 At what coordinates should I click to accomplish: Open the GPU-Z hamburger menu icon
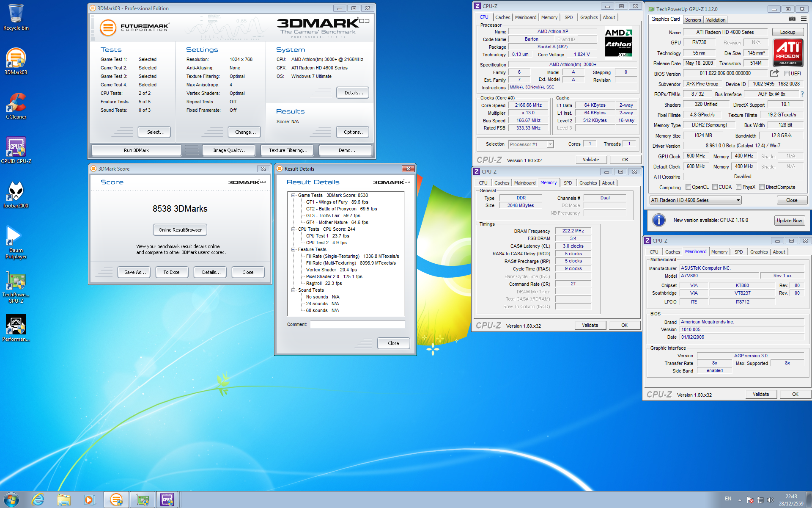tap(804, 19)
